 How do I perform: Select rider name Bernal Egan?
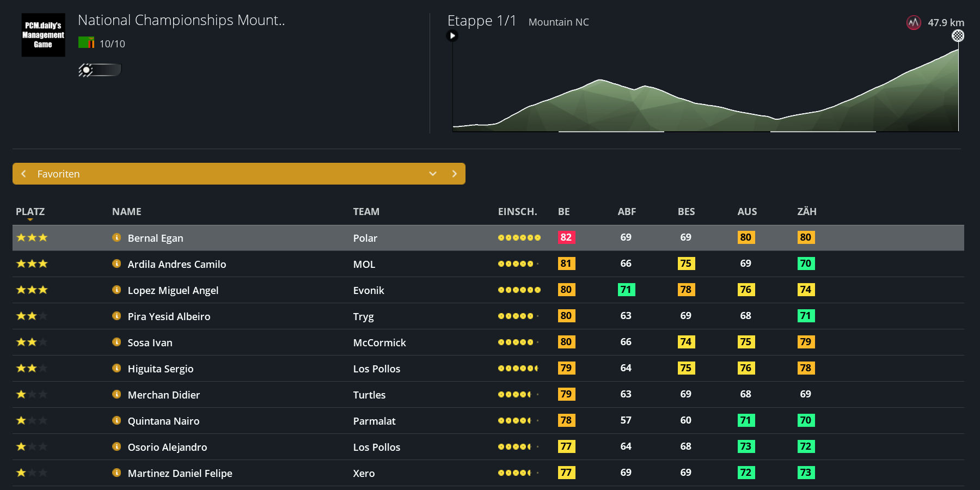click(x=155, y=238)
